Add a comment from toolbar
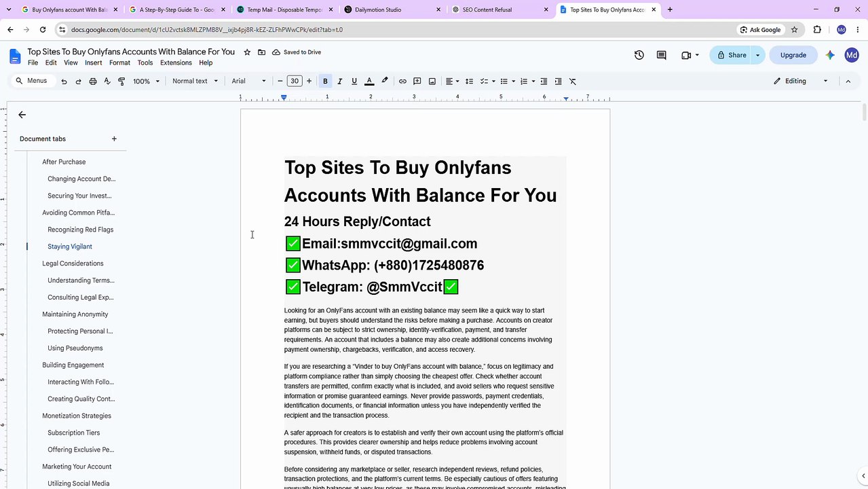Viewport: 868px width, 489px height. [x=417, y=81]
